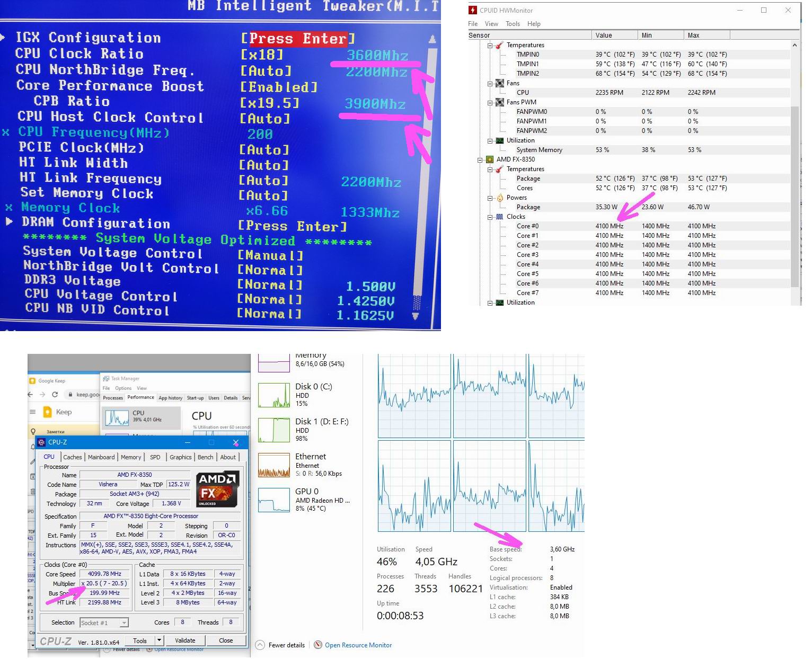Click the thermometer icon beside the TMPIN Temperatures group

coord(499,45)
